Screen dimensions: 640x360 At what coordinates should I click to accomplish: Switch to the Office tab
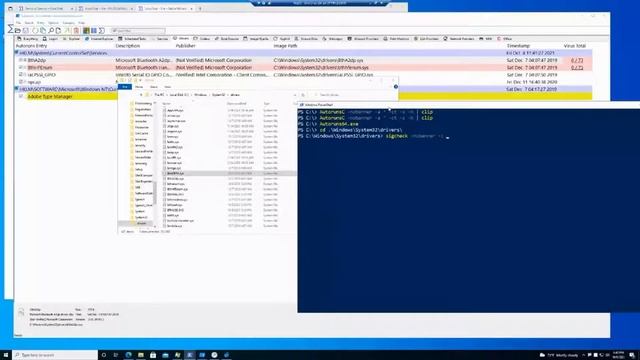[504, 39]
